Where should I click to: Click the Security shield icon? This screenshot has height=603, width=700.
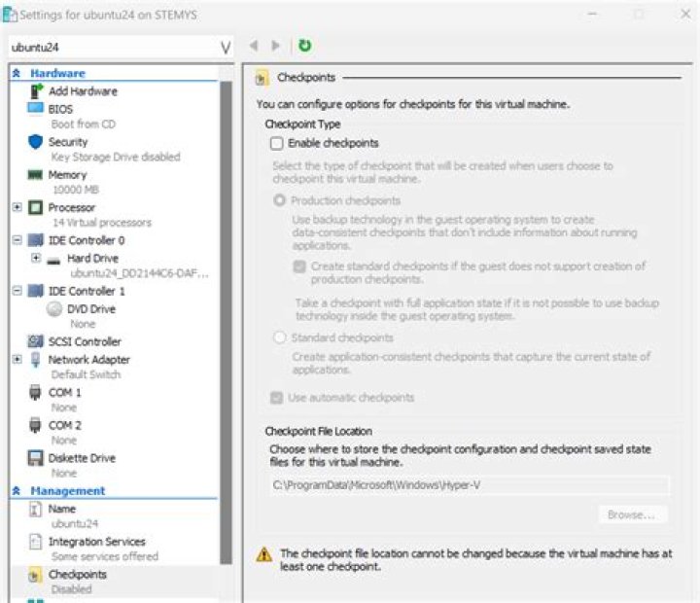tap(35, 142)
